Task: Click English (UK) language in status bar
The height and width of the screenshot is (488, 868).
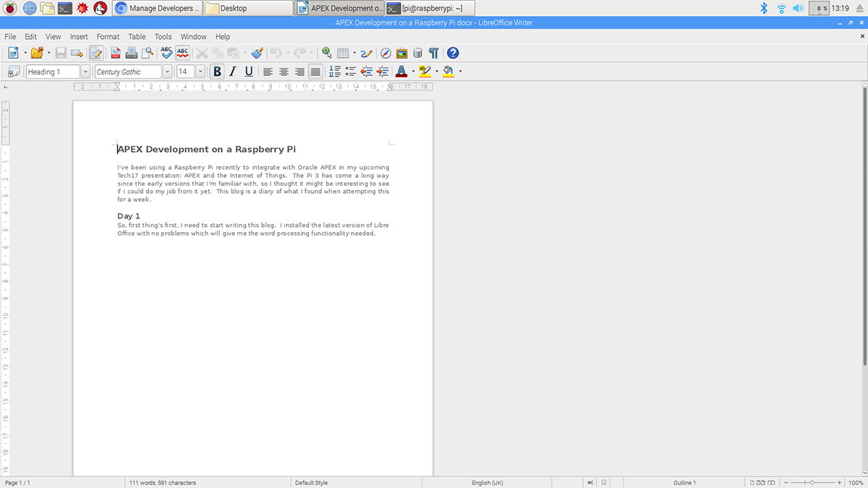Action: (488, 482)
